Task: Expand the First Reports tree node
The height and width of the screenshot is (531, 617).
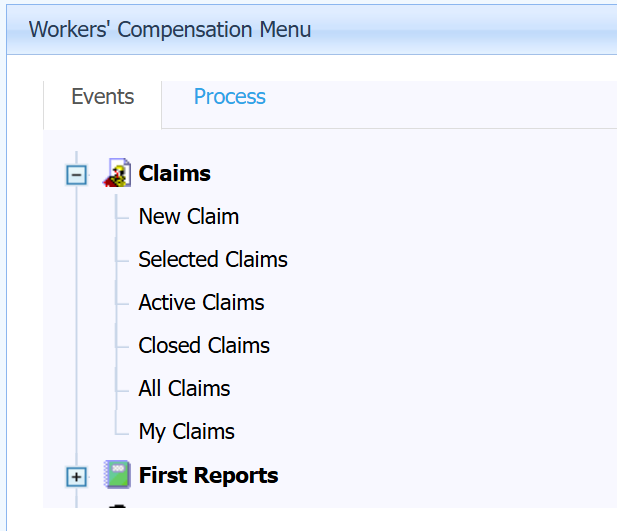Action: pos(76,476)
